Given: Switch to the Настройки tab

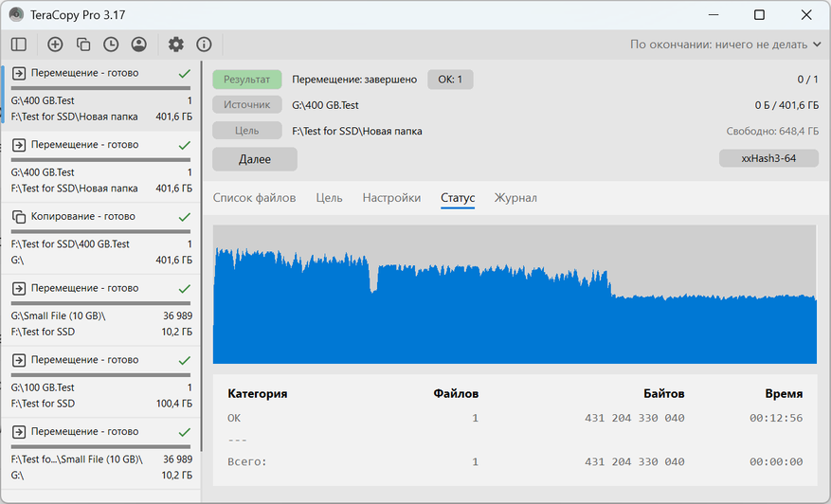Looking at the screenshot, I should (x=391, y=198).
